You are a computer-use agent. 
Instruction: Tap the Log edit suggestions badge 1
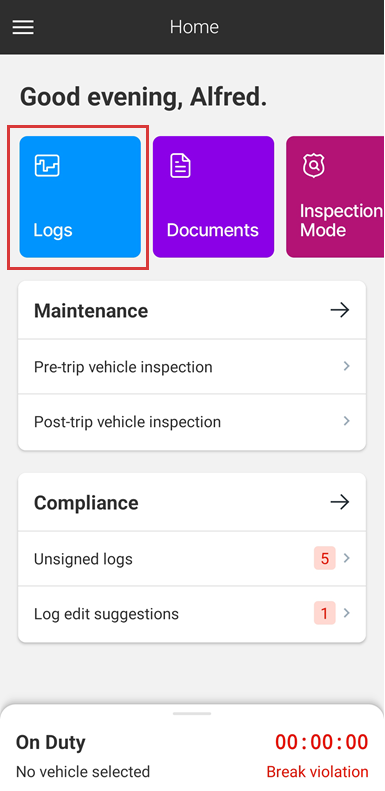click(324, 613)
